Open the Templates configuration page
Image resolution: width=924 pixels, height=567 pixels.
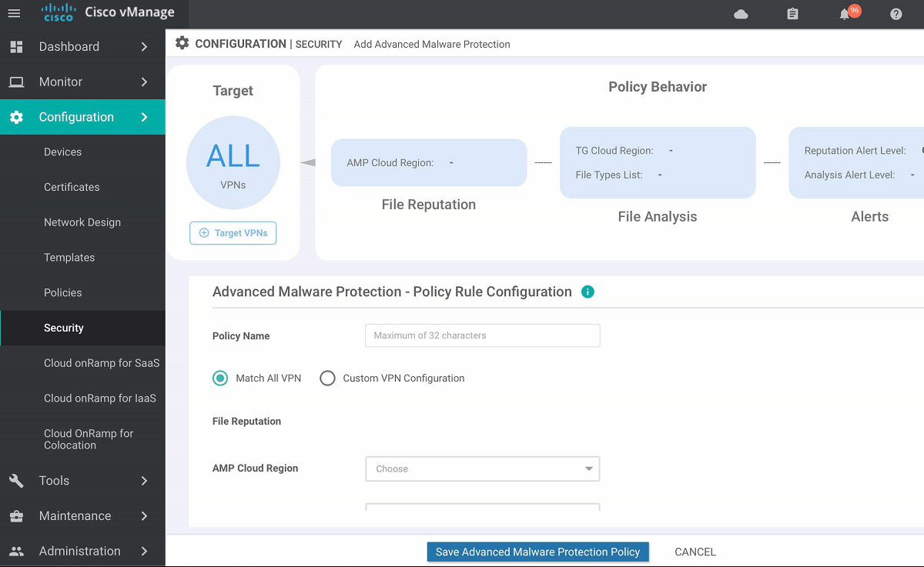pyautogui.click(x=69, y=257)
